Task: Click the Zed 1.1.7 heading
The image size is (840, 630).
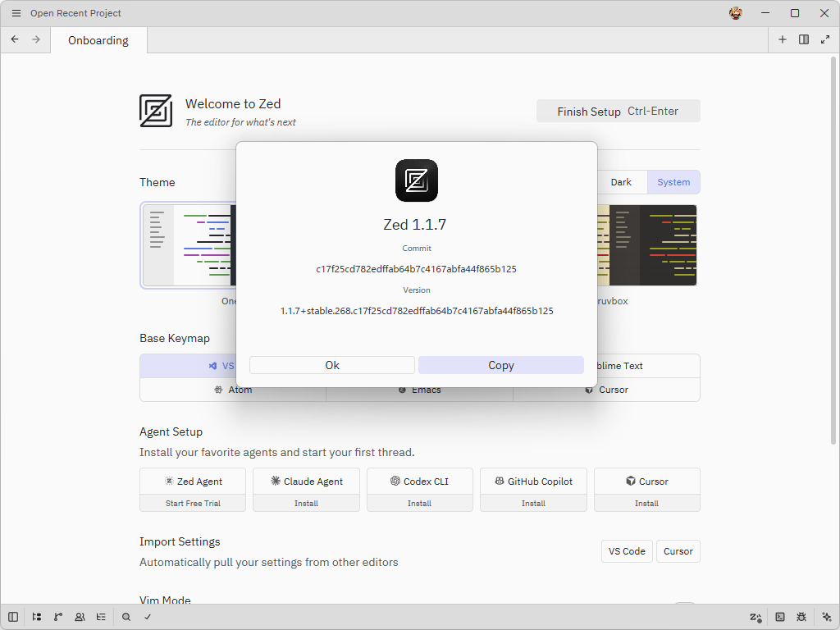Action: coord(414,225)
